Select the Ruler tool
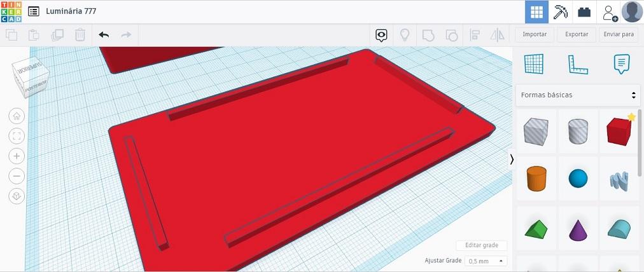Viewport: 644px width, 272px height. (578, 64)
